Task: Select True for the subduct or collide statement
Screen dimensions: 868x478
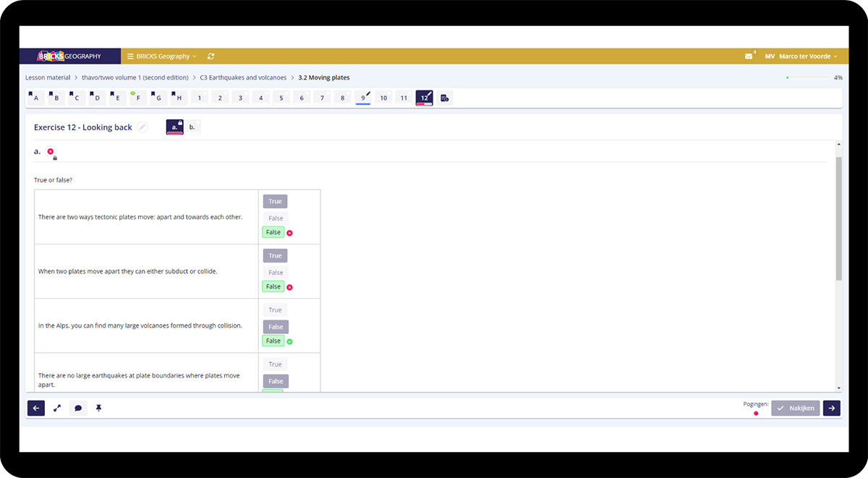Action: 275,256
